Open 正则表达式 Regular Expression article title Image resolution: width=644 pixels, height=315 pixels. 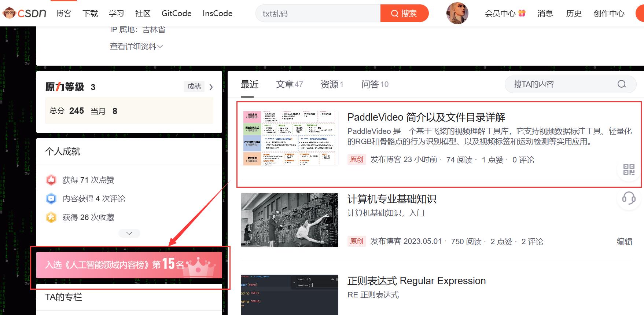(x=416, y=281)
